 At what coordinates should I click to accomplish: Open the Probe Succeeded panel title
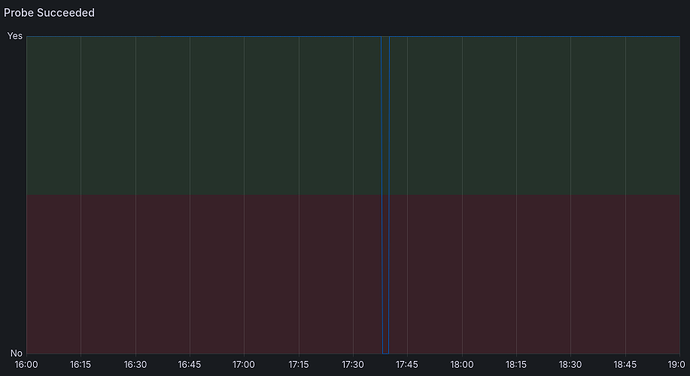tap(49, 13)
